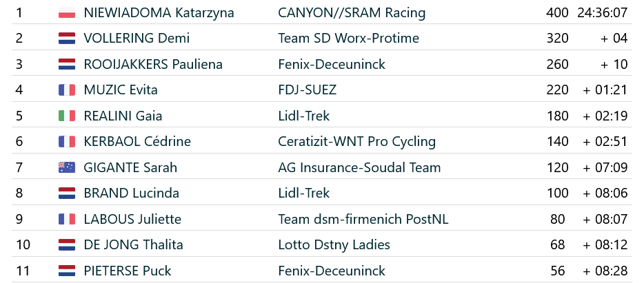Open rider NIEWIADOMA Katarzyna's profile
Viewport: 644px width, 283px height.
tap(159, 13)
